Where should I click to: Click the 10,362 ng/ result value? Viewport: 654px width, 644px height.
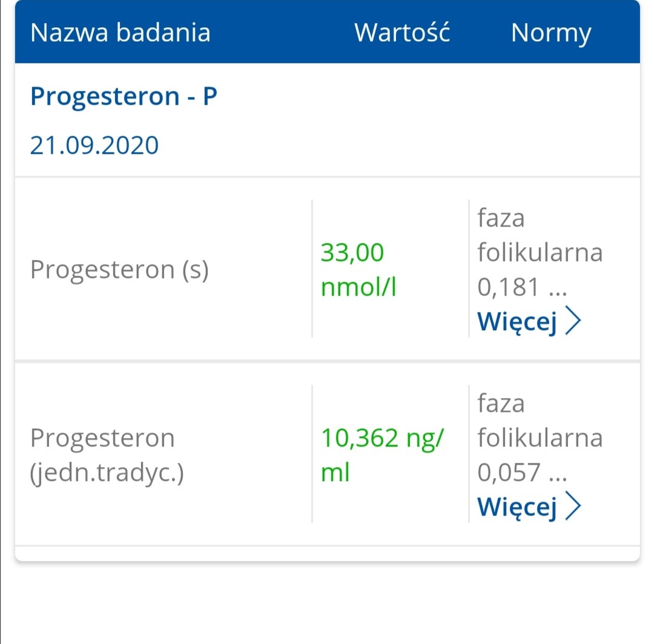pos(383,437)
